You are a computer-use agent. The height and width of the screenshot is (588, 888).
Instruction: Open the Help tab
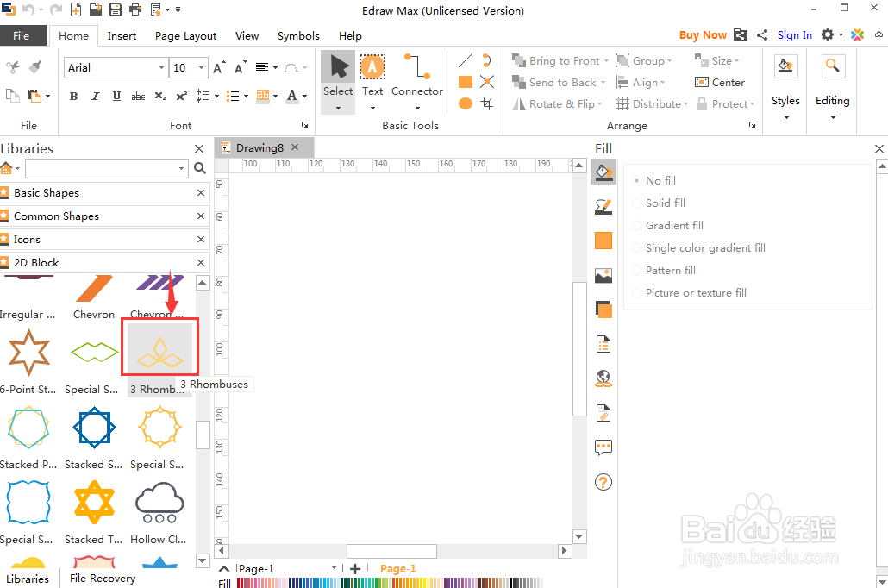click(350, 35)
